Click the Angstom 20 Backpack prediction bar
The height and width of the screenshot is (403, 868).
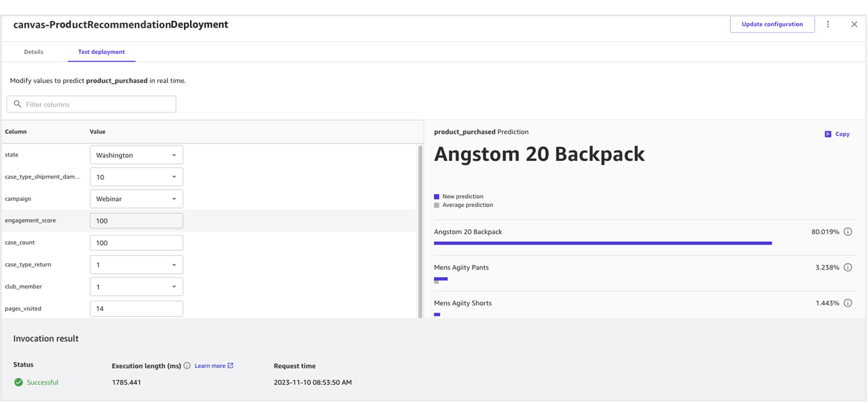602,243
